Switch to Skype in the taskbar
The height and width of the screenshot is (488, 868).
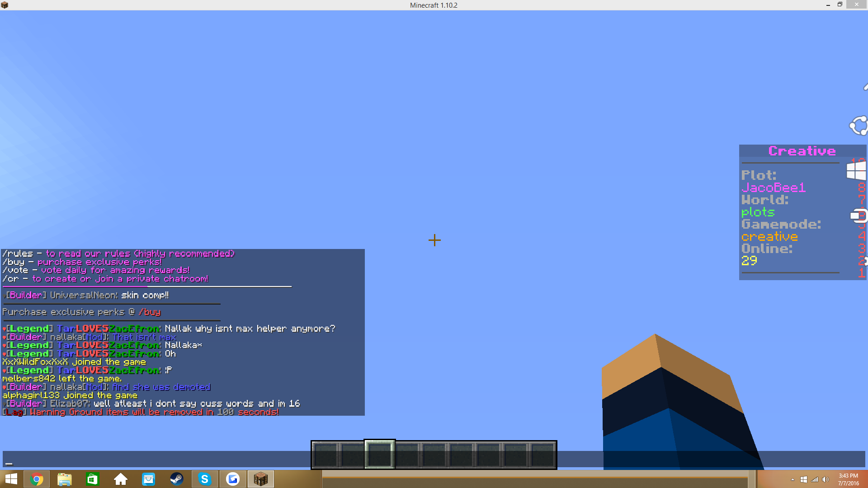point(205,479)
